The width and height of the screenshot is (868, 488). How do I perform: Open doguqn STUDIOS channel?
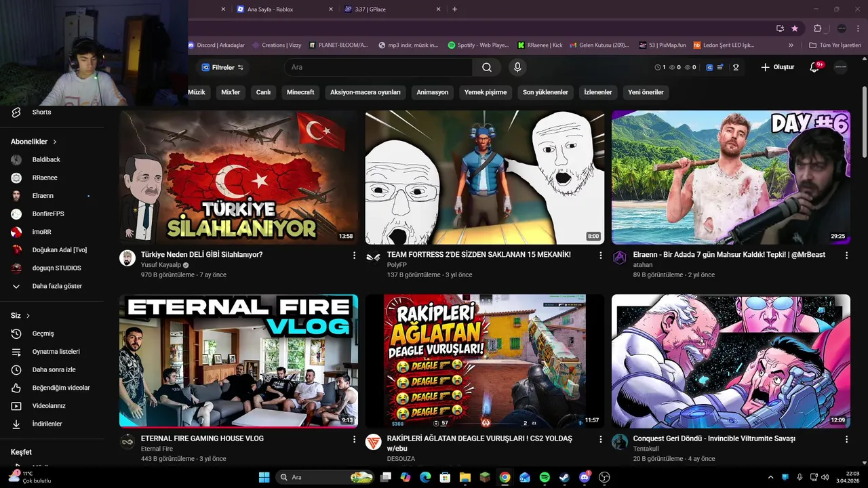(x=56, y=268)
